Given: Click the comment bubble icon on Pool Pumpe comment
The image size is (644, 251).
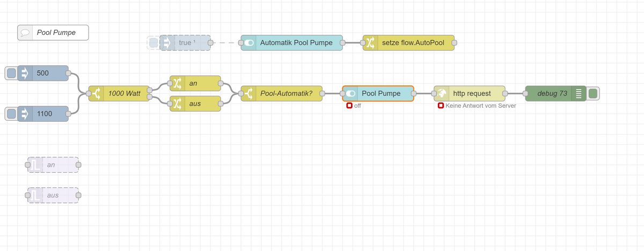Looking at the screenshot, I should (25, 33).
